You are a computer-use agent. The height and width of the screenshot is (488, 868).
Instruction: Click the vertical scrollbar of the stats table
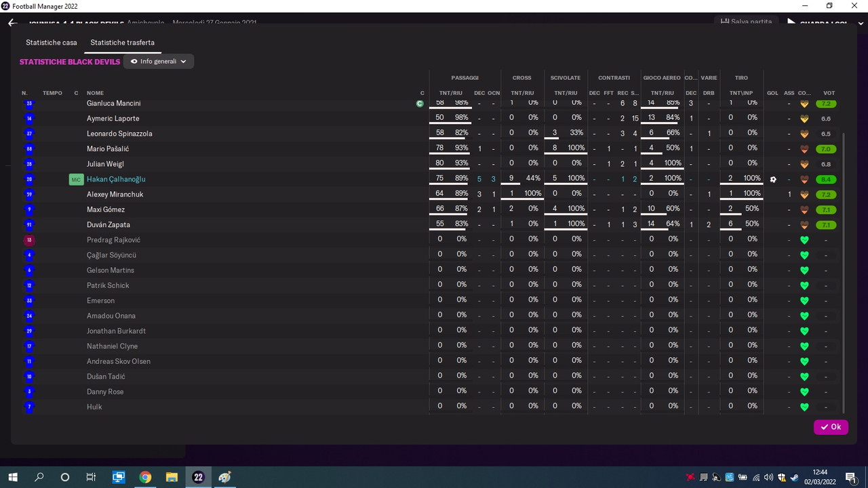[x=844, y=272]
